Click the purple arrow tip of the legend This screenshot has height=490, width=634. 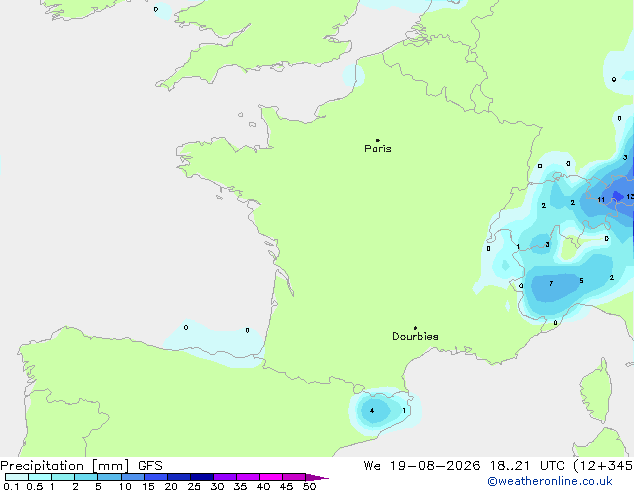(317, 477)
